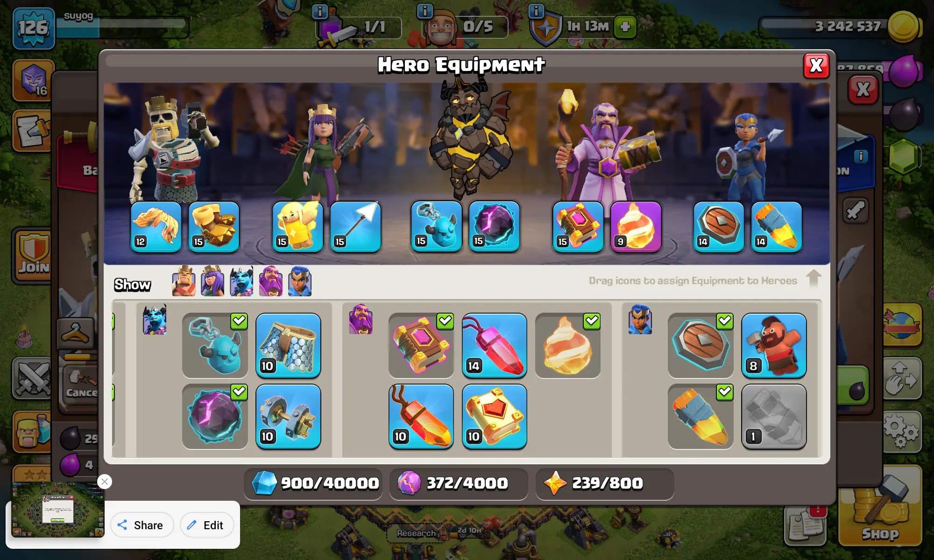Click the Edit button on screenshot popup
This screenshot has width=934, height=560.
[206, 525]
